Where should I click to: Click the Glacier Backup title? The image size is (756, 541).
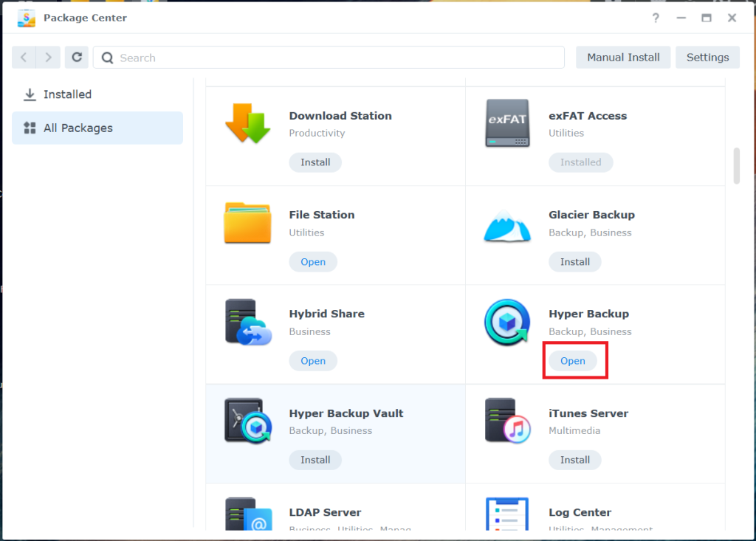tap(591, 215)
